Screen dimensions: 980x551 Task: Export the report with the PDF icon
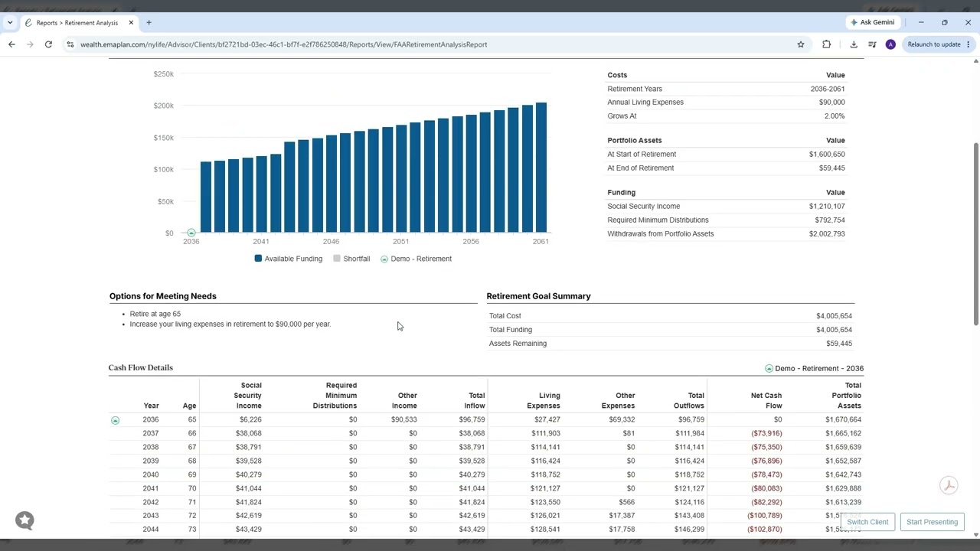949,485
